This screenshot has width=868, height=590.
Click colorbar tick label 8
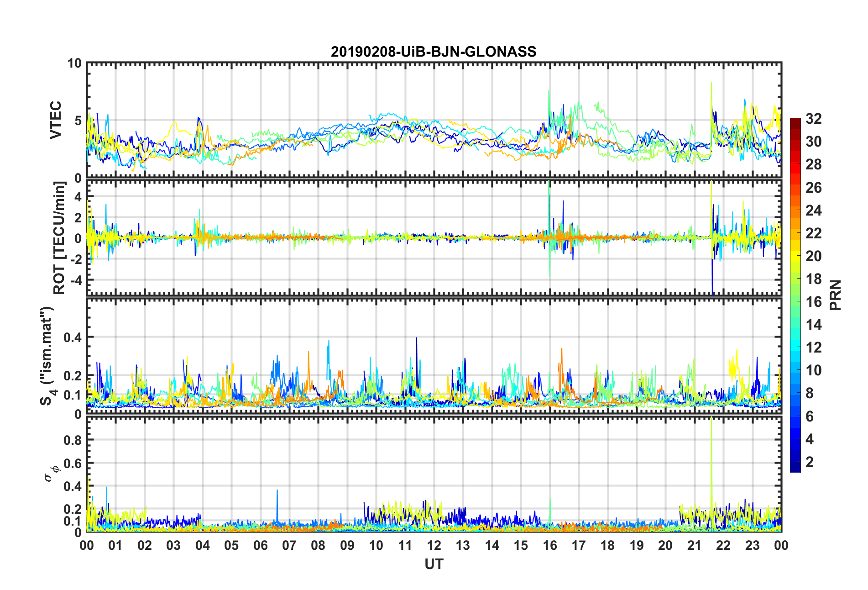pyautogui.click(x=809, y=393)
